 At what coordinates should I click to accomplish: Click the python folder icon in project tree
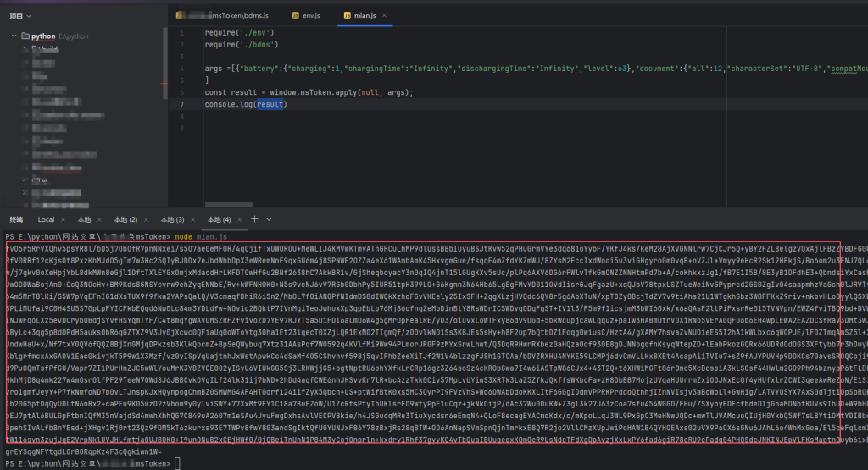(25, 36)
